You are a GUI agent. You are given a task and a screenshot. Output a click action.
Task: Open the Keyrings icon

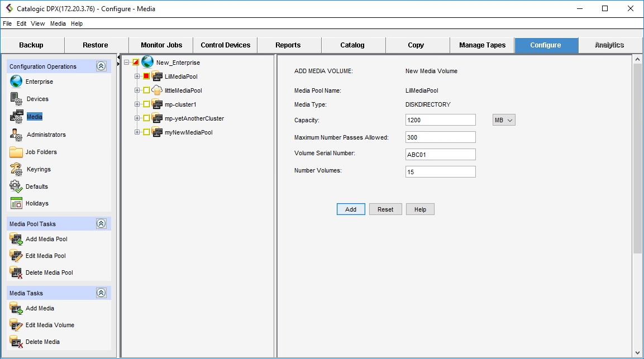pyautogui.click(x=16, y=169)
